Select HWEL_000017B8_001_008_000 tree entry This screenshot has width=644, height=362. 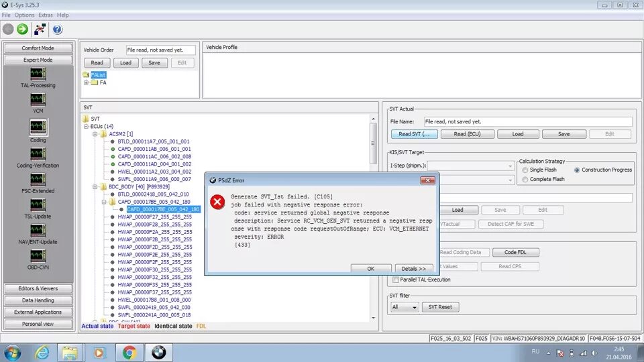tap(154, 300)
